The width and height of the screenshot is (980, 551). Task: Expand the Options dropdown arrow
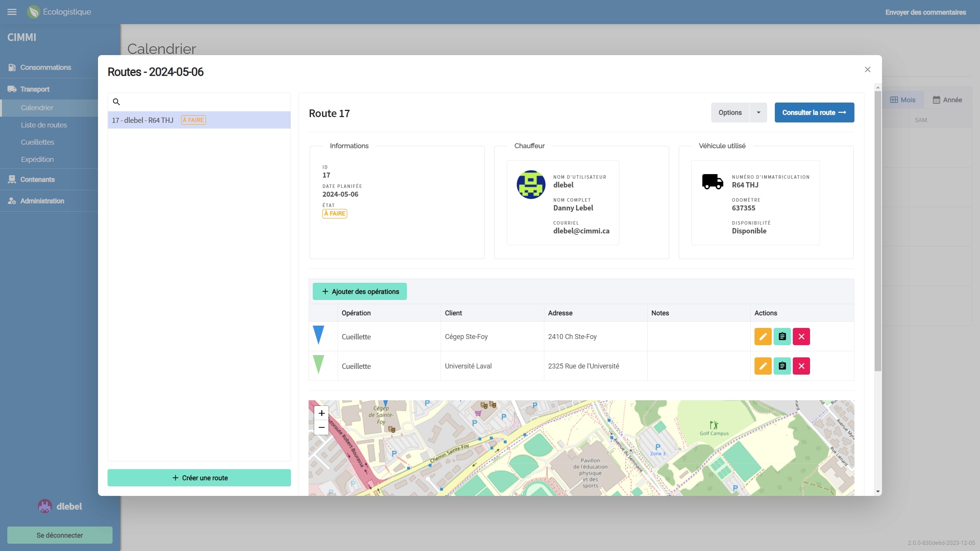point(758,112)
